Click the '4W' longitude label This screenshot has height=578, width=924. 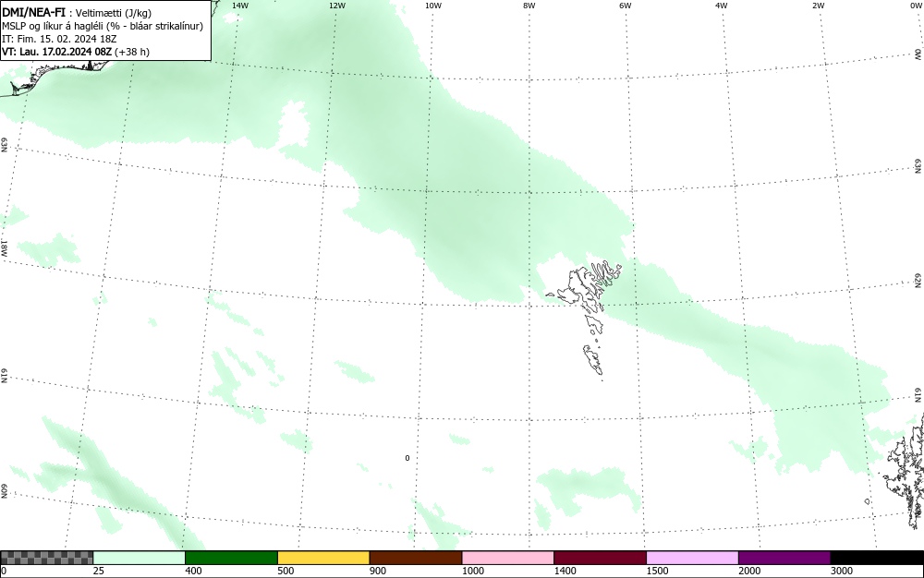[x=722, y=6]
